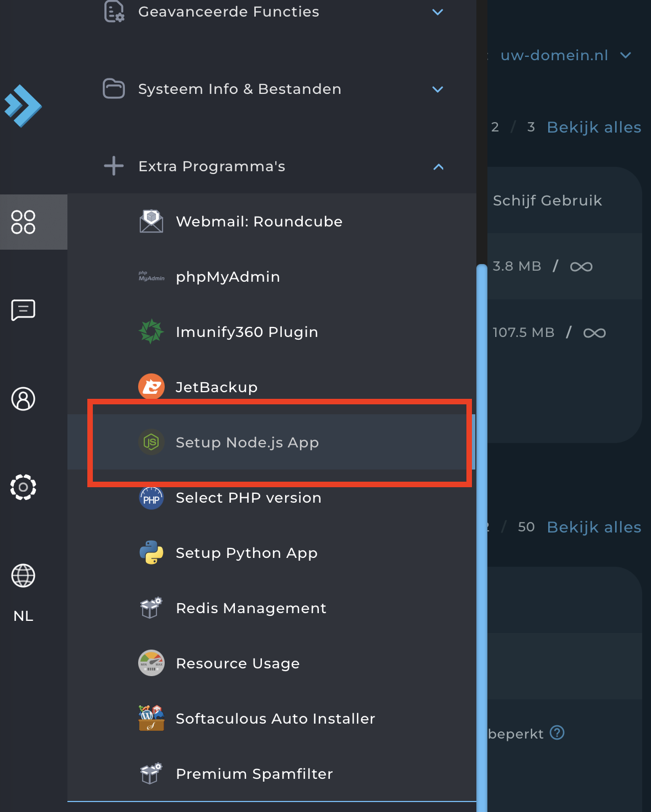
Task: Open the settings gear icon in sidebar
Action: click(23, 487)
